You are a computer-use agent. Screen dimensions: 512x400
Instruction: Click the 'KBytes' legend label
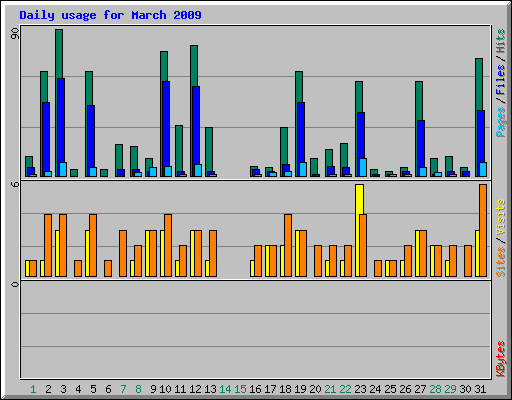pos(500,359)
